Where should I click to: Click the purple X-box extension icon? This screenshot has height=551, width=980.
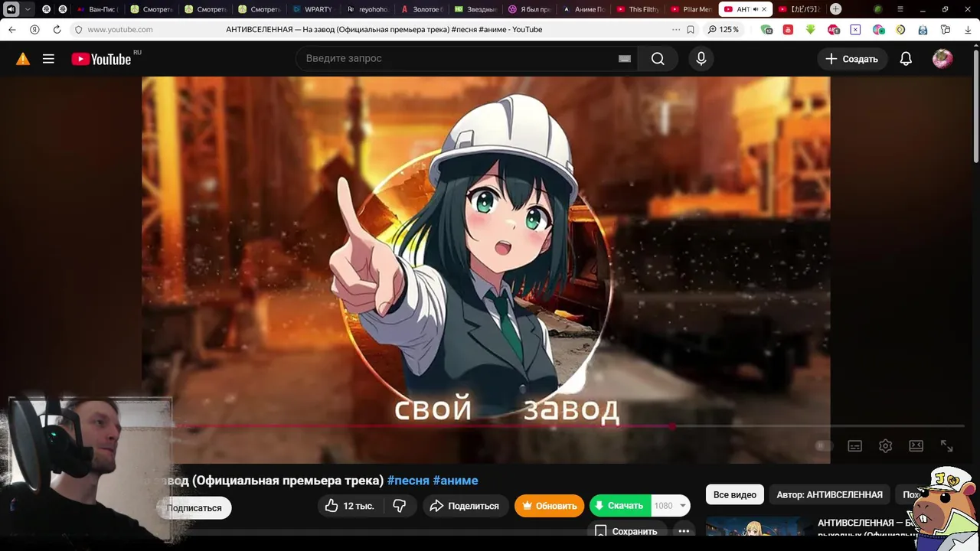[x=855, y=29]
